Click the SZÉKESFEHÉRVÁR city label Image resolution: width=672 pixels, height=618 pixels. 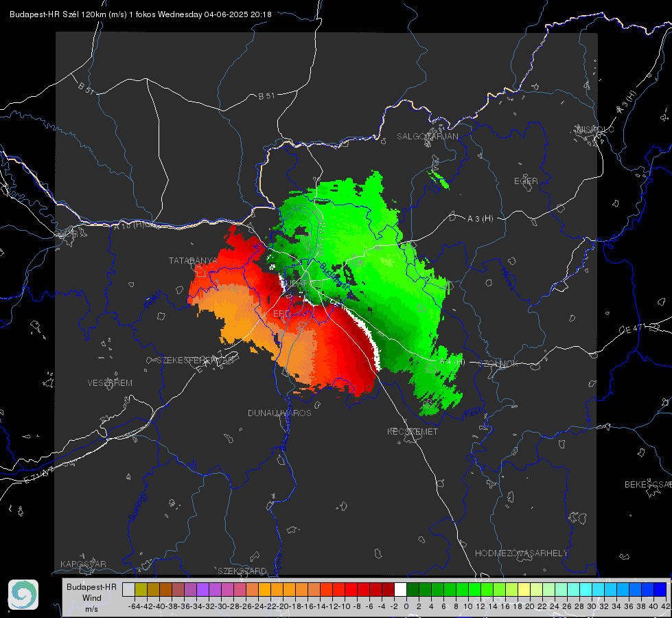click(195, 360)
